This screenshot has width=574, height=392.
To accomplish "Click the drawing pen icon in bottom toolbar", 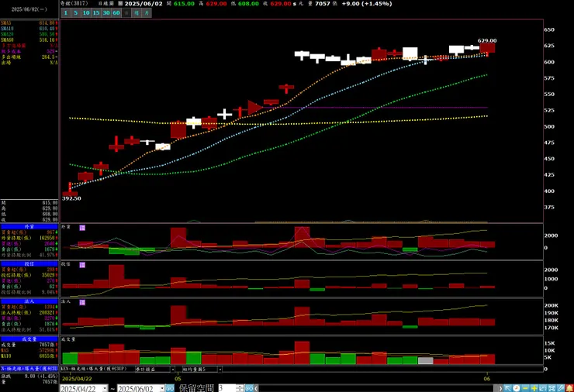I will (x=561, y=388).
